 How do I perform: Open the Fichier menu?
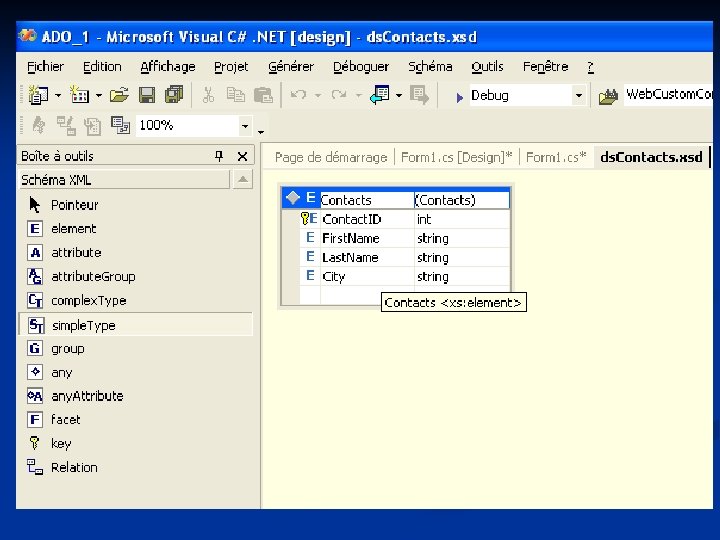tap(45, 67)
